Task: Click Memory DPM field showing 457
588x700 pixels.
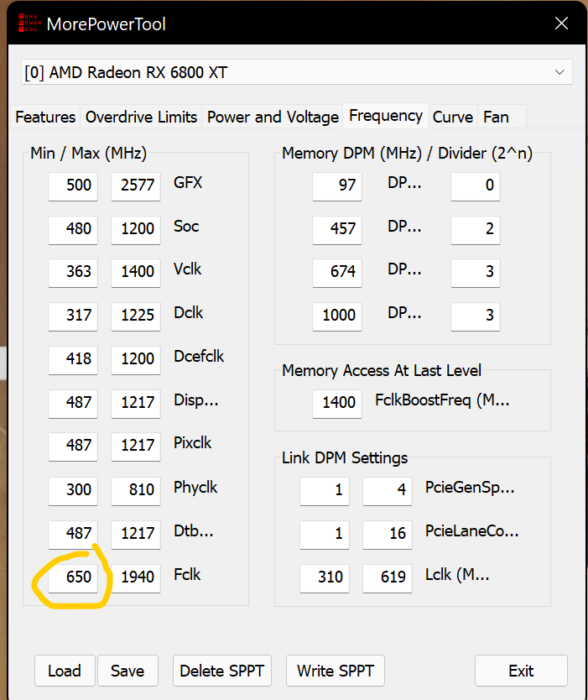Action: (337, 228)
